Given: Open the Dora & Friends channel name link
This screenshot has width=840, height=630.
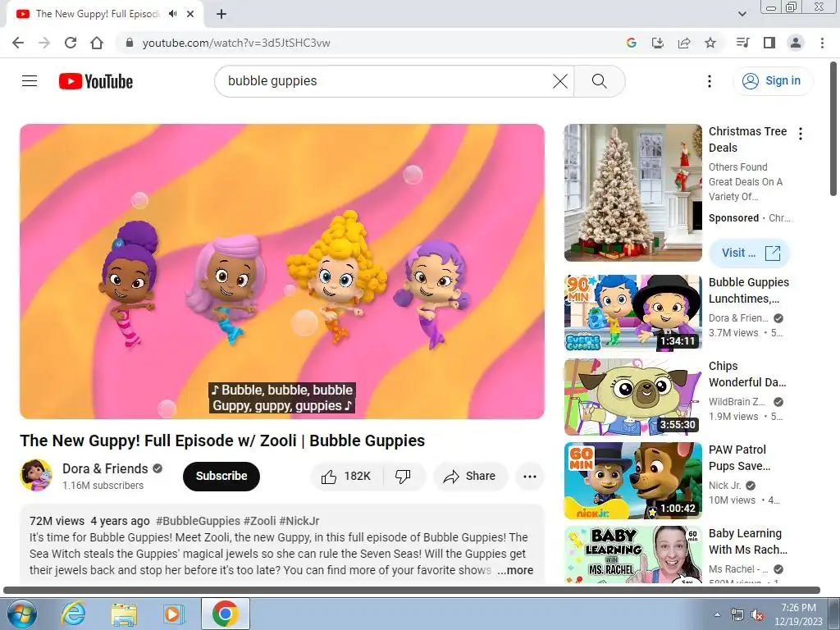Looking at the screenshot, I should tap(105, 468).
